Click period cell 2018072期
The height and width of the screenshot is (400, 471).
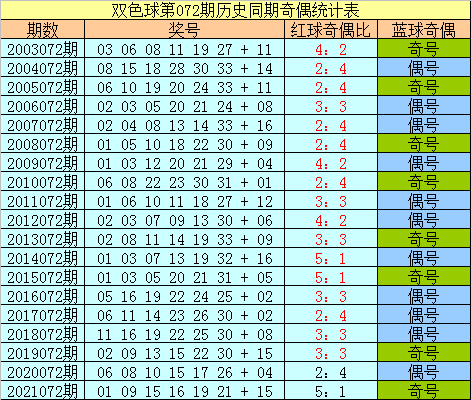point(42,334)
